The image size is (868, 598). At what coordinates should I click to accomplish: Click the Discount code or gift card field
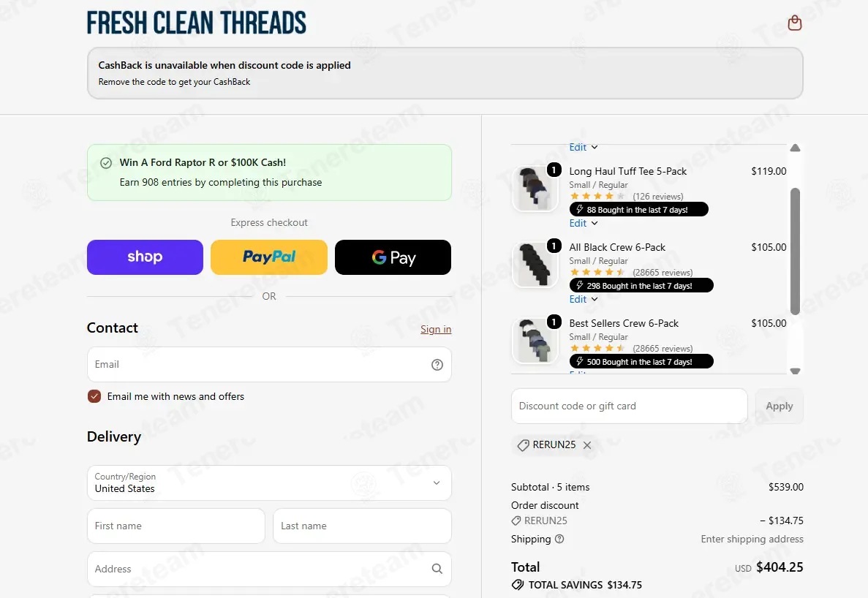(630, 406)
